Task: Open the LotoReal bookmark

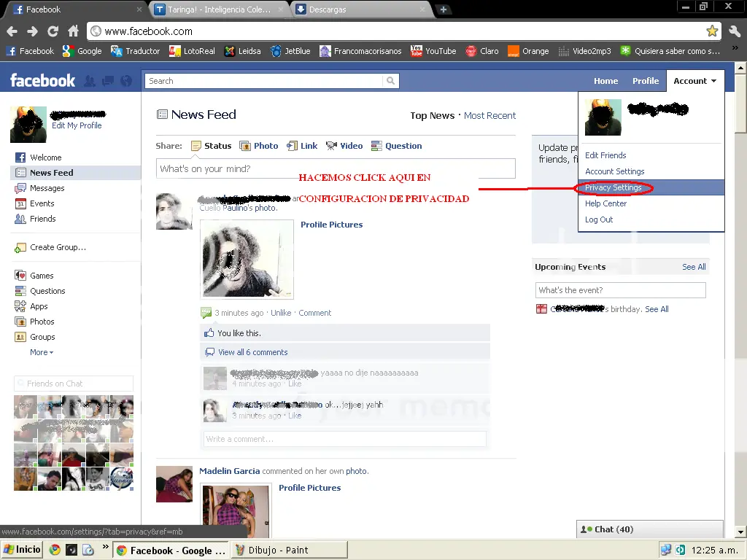Action: pos(192,51)
